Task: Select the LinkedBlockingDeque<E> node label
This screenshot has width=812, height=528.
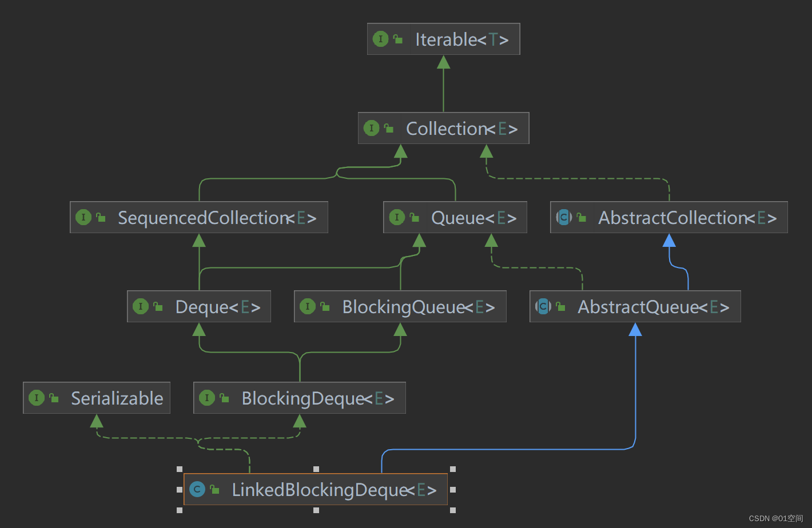Action: 335,490
